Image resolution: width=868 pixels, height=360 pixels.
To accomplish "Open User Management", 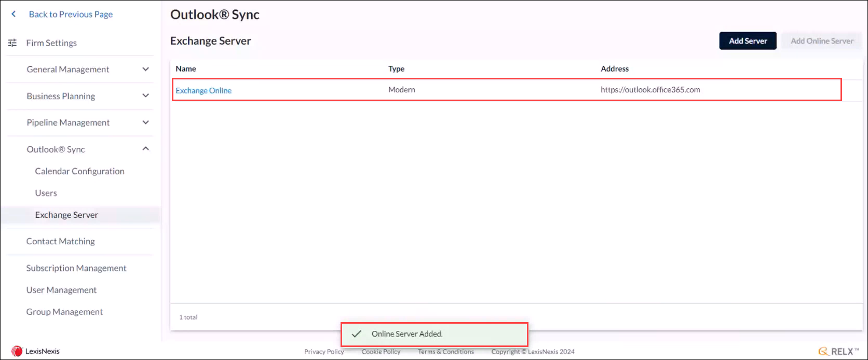I will [x=61, y=290].
